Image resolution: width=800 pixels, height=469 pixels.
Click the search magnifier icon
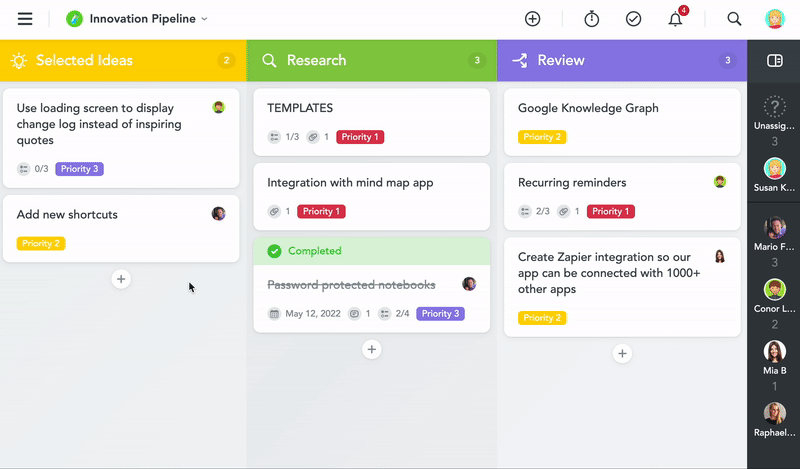[734, 19]
